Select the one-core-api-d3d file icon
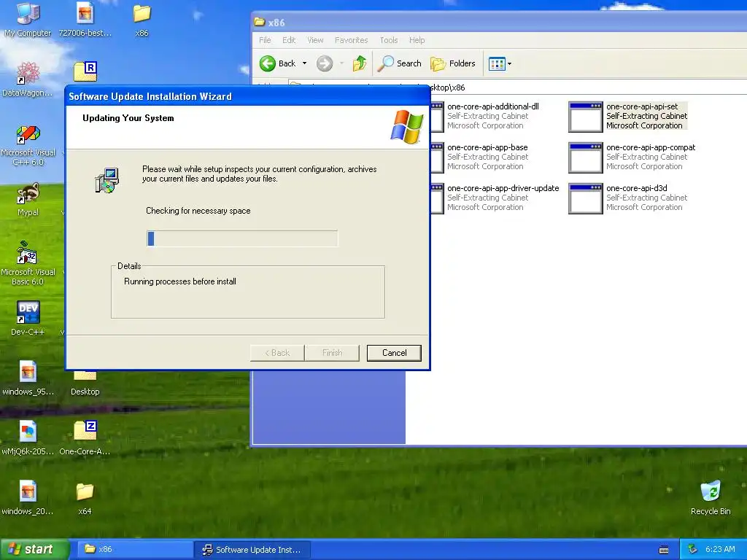This screenshot has width=747, height=560. click(x=586, y=198)
